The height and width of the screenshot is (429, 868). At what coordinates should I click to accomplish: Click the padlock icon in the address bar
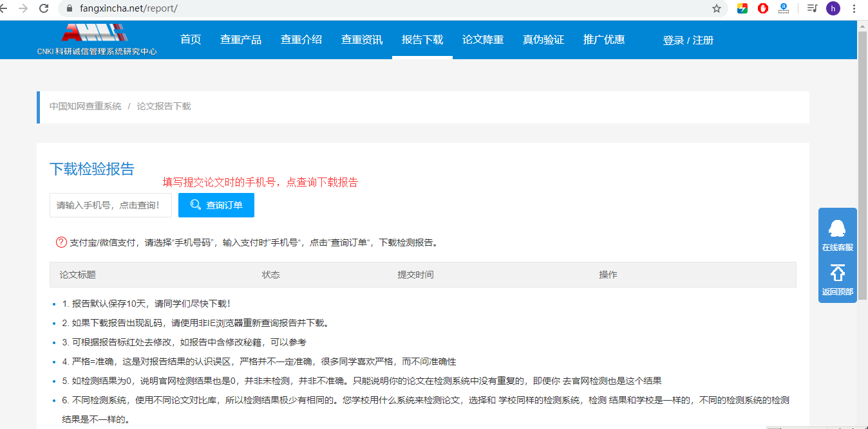68,10
